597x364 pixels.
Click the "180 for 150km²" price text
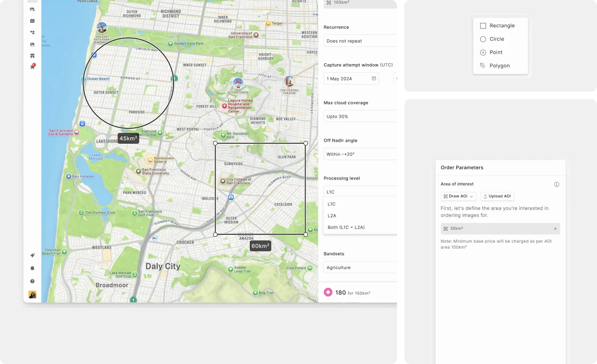click(352, 293)
